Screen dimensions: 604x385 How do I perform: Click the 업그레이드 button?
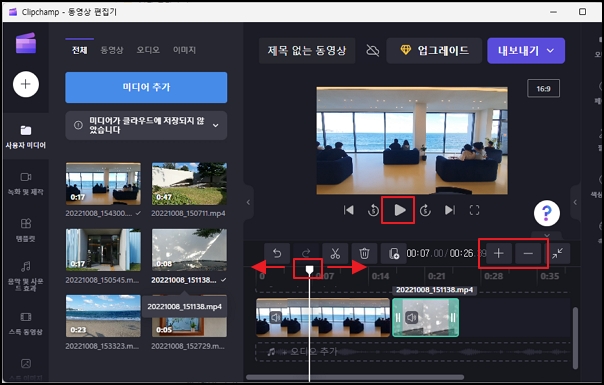[434, 50]
